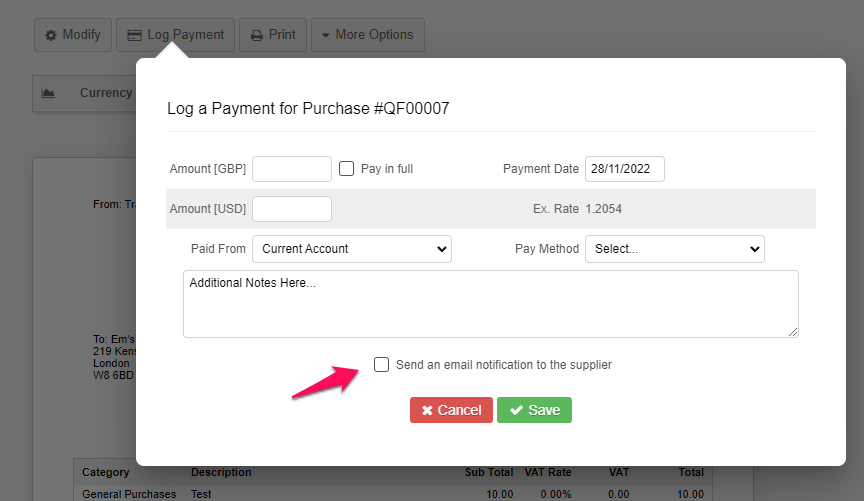Click the checkmark icon on Save button
The image size is (864, 501).
[x=516, y=410]
